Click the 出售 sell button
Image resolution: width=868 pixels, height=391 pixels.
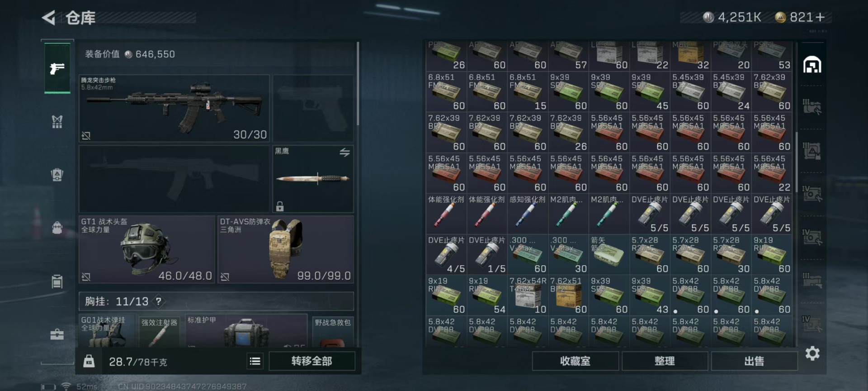(x=754, y=361)
